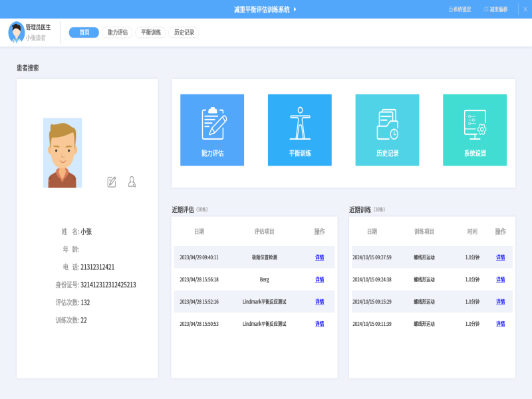
Task: Switch to the 能力评估 tab
Action: [117, 33]
